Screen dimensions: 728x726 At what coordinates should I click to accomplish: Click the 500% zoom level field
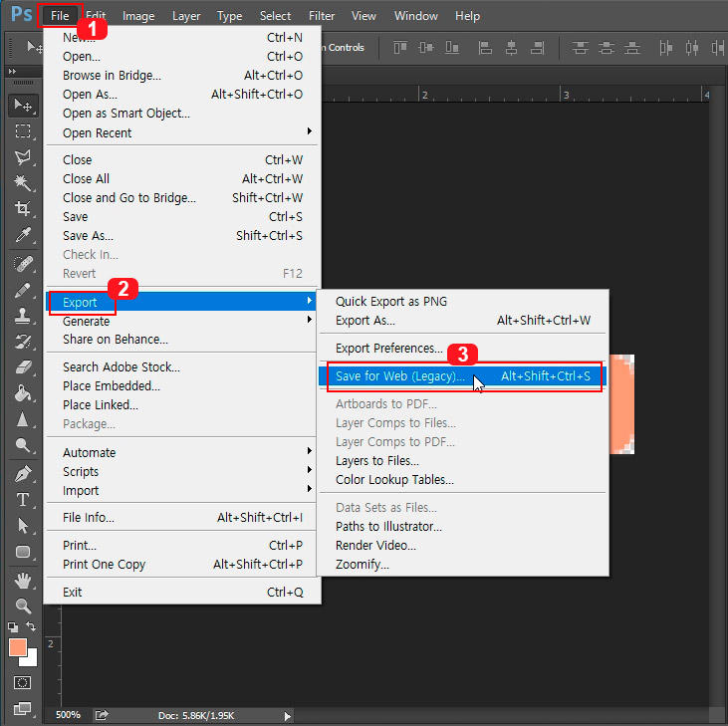(x=68, y=715)
